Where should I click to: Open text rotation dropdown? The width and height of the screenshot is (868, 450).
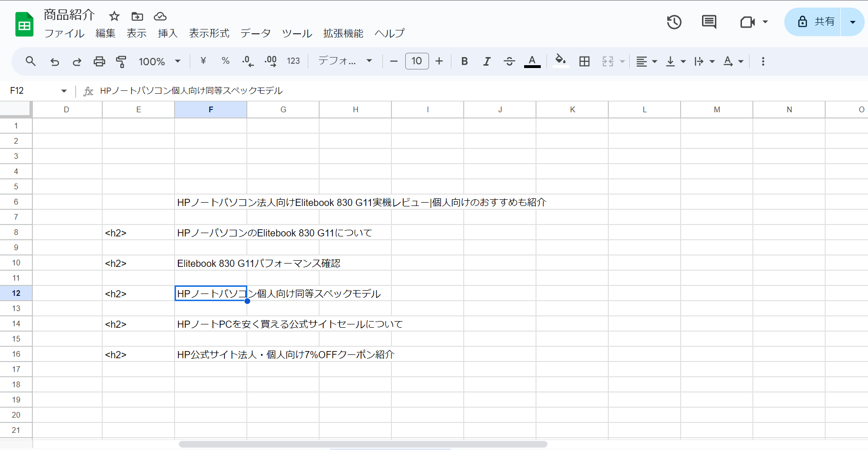coord(733,61)
